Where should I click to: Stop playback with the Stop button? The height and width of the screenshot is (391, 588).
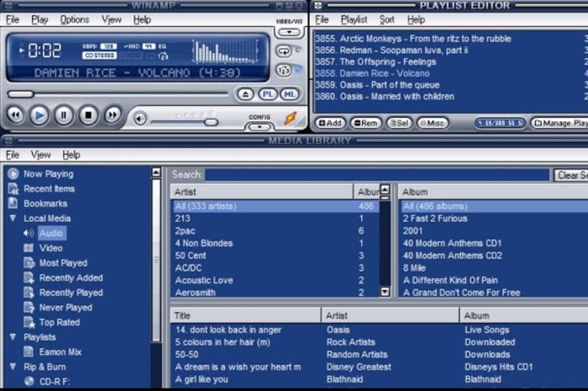coord(88,115)
